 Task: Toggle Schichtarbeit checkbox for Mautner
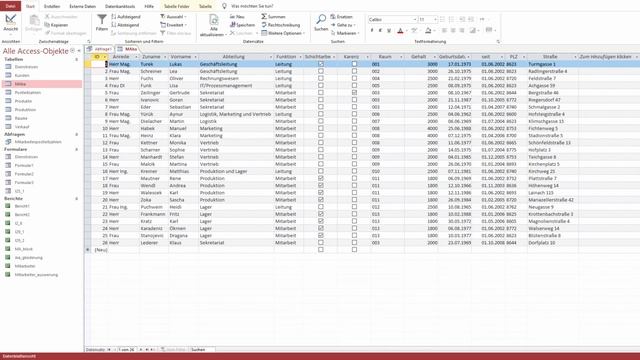click(x=321, y=178)
